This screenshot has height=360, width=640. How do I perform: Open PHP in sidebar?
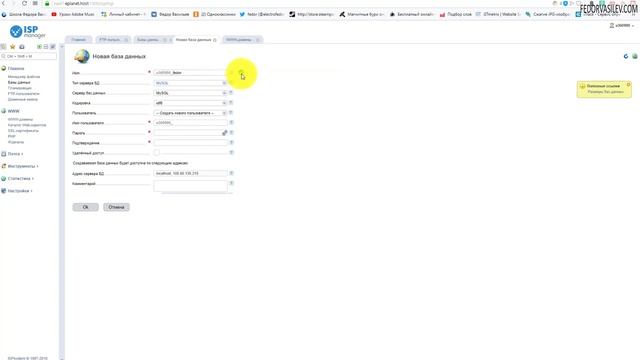coord(11,136)
